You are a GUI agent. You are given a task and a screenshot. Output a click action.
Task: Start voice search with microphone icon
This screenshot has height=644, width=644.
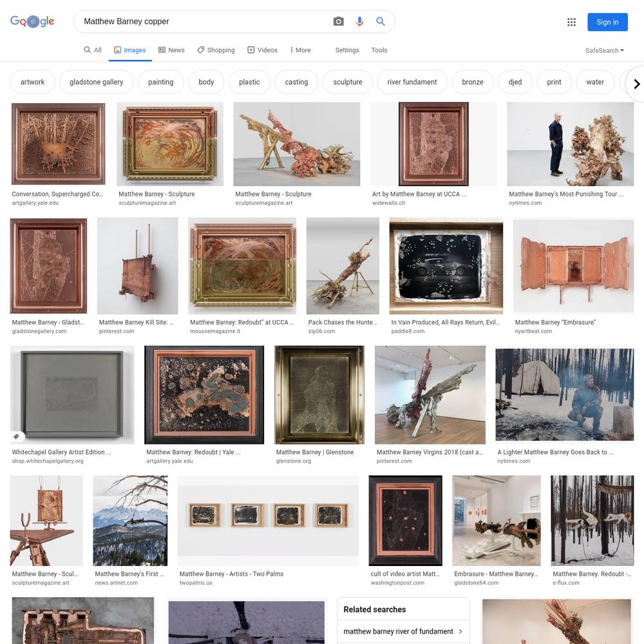pyautogui.click(x=359, y=21)
